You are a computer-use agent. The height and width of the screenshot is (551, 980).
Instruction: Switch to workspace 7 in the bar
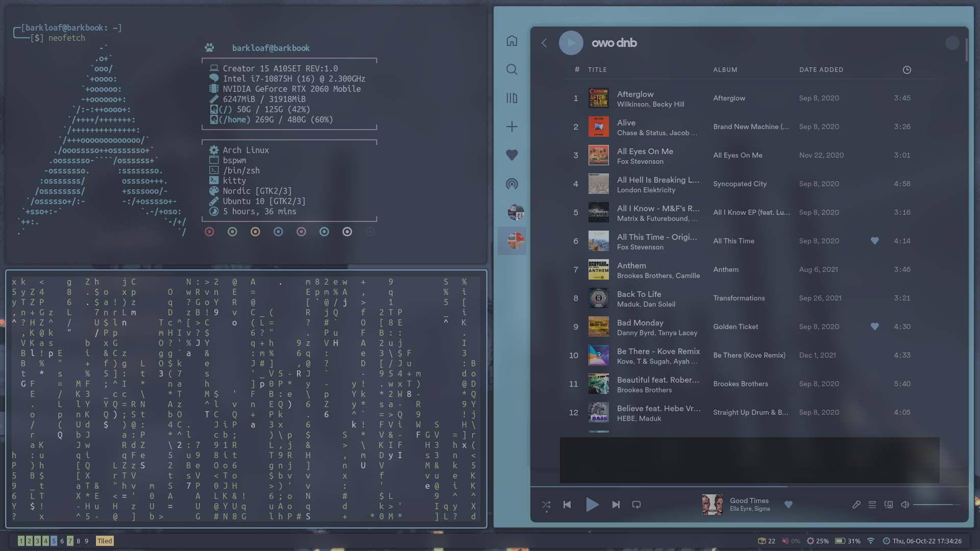tap(70, 541)
